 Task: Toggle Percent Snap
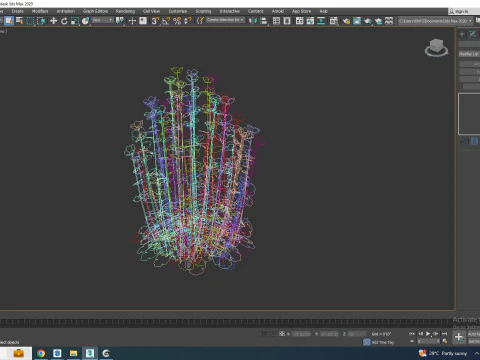[x=177, y=21]
